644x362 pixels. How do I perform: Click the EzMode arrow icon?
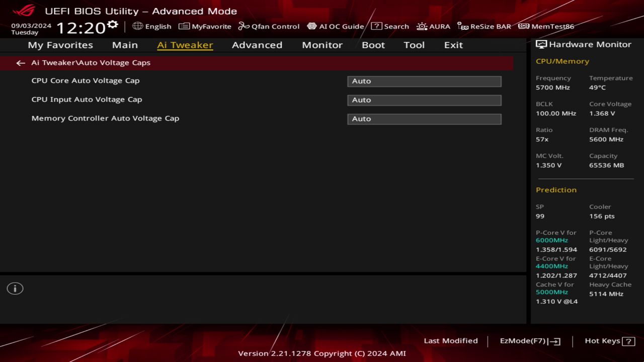(x=554, y=341)
